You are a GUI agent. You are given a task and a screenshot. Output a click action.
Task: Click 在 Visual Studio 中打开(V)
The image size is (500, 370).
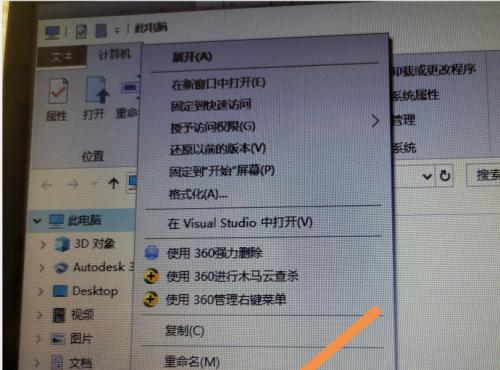click(x=240, y=223)
